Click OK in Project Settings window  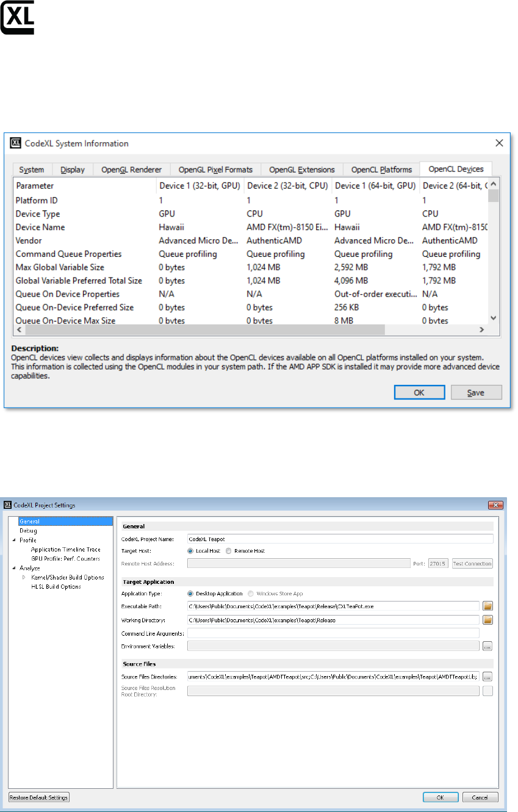441,797
